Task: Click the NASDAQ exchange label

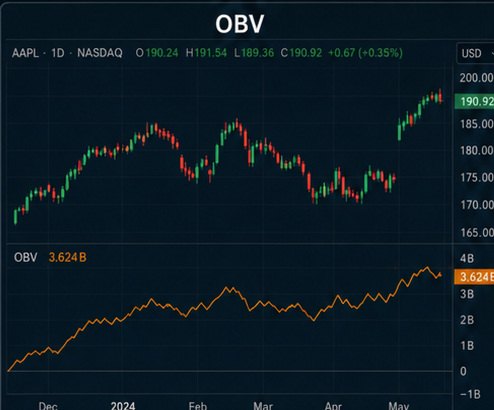Action: point(100,53)
